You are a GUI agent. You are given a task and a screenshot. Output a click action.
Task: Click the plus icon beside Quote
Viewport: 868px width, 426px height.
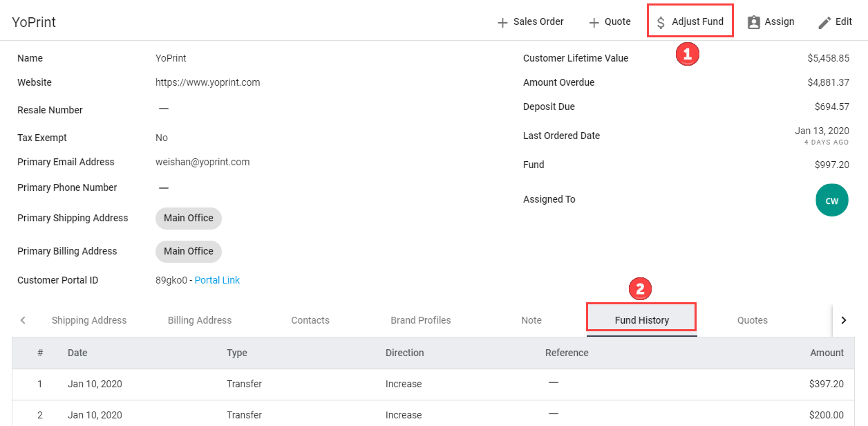pyautogui.click(x=594, y=23)
